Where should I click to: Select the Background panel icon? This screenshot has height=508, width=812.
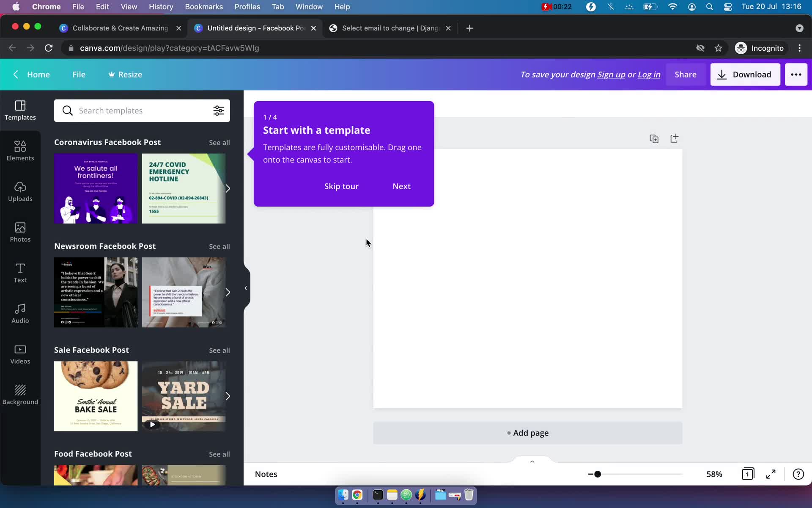20,394
